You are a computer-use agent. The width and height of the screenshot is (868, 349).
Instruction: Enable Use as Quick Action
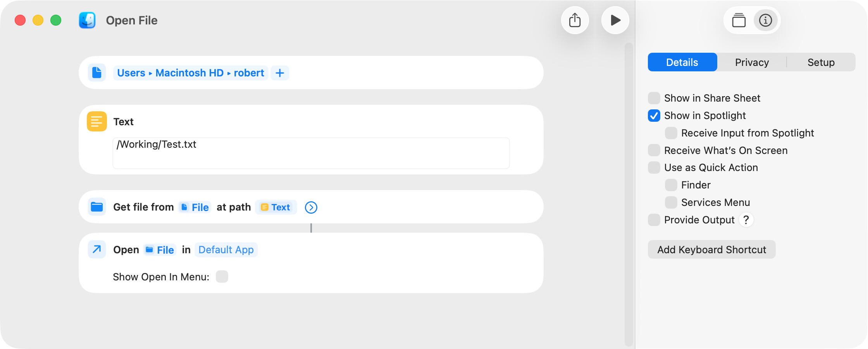(654, 168)
